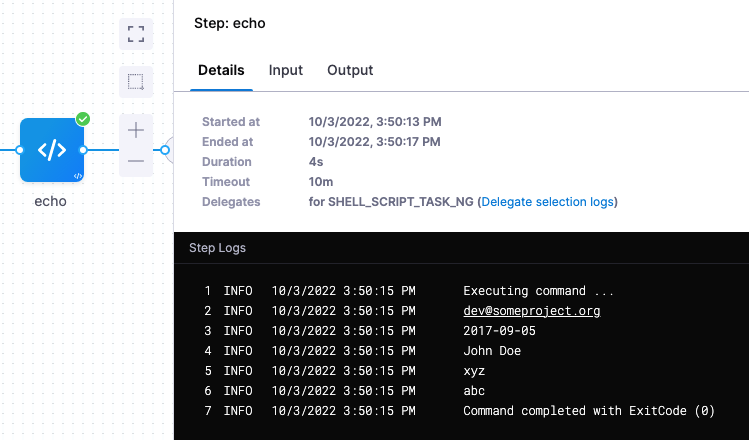Click the echo node's right connector port
This screenshot has height=440, width=749.
point(84,150)
